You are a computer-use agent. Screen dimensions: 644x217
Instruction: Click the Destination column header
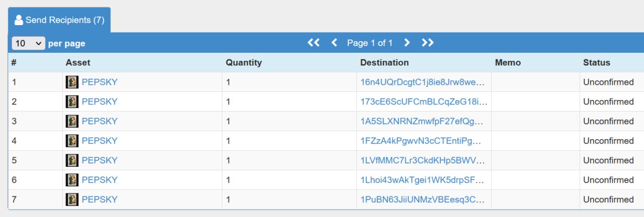[384, 63]
